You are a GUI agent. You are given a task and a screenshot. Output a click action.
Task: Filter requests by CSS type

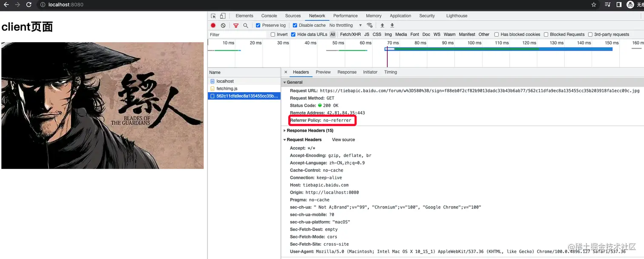(x=377, y=35)
